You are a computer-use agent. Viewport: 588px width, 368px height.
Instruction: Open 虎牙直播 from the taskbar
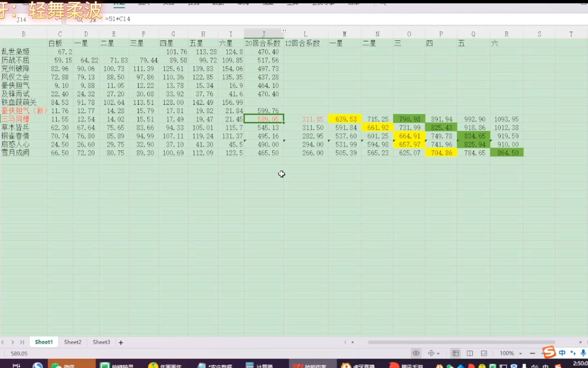(358, 365)
